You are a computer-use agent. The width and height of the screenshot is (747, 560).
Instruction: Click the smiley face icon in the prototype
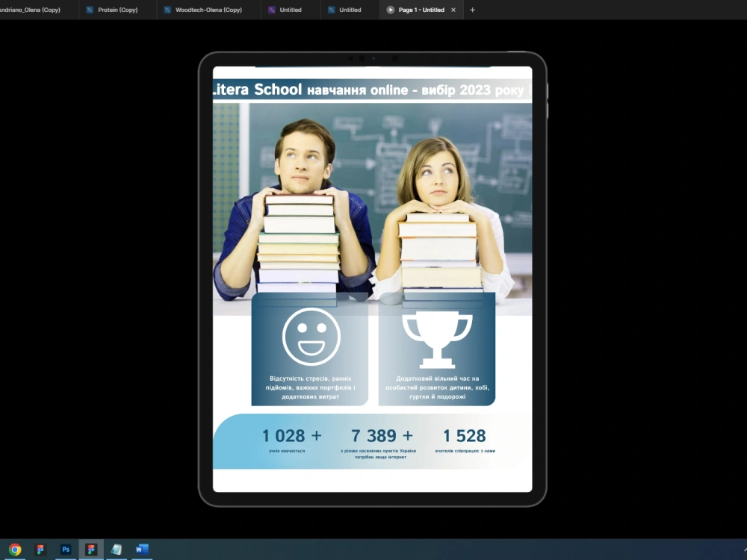click(311, 337)
